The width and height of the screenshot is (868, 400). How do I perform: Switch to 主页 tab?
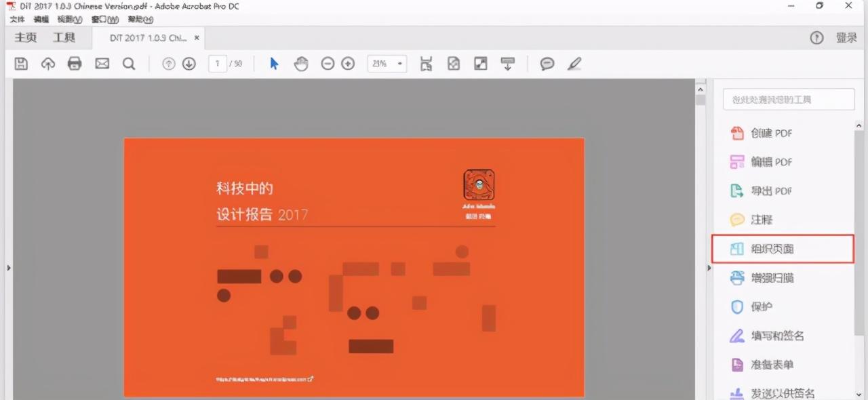[26, 38]
